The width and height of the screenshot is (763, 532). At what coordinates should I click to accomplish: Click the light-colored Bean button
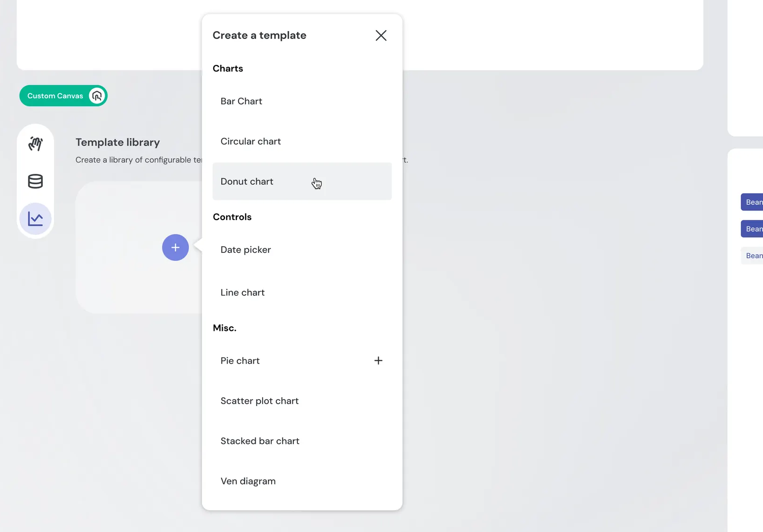[752, 256]
